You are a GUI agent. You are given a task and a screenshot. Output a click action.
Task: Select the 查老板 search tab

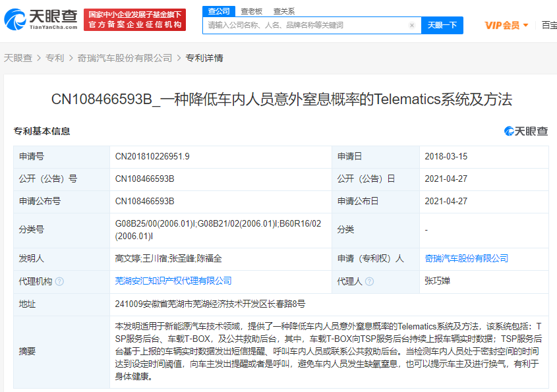click(x=252, y=11)
